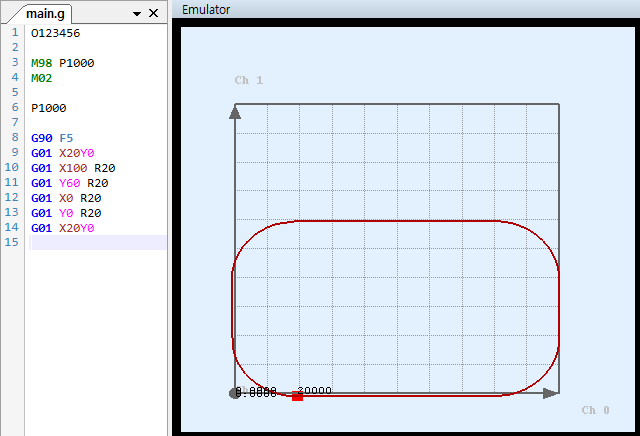Click the origin dot of the plot
This screenshot has height=436, width=640.
pos(235,393)
